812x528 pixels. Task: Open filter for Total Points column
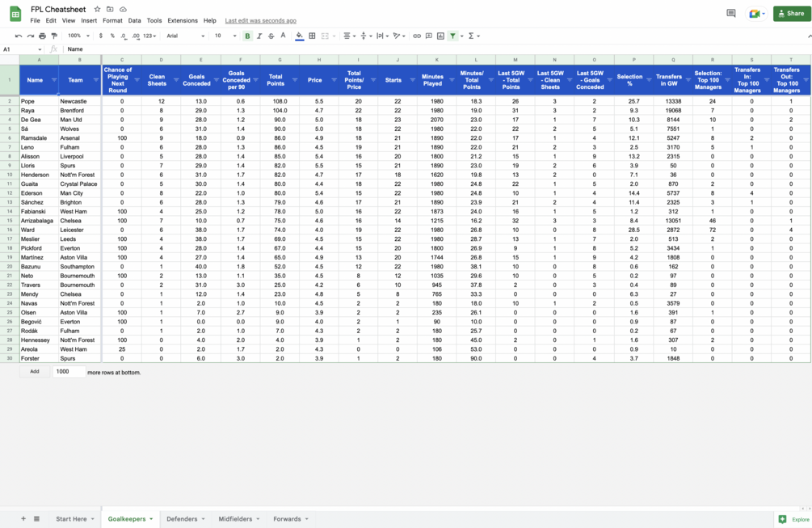coord(295,80)
